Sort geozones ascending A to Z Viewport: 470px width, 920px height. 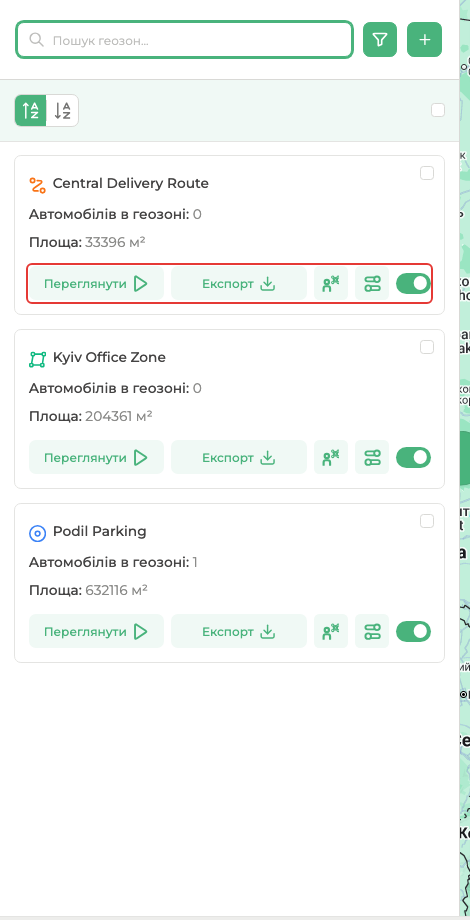tap(31, 110)
